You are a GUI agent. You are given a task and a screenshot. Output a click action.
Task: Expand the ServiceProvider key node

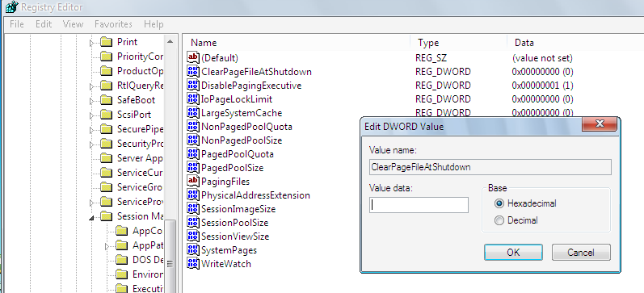92,202
